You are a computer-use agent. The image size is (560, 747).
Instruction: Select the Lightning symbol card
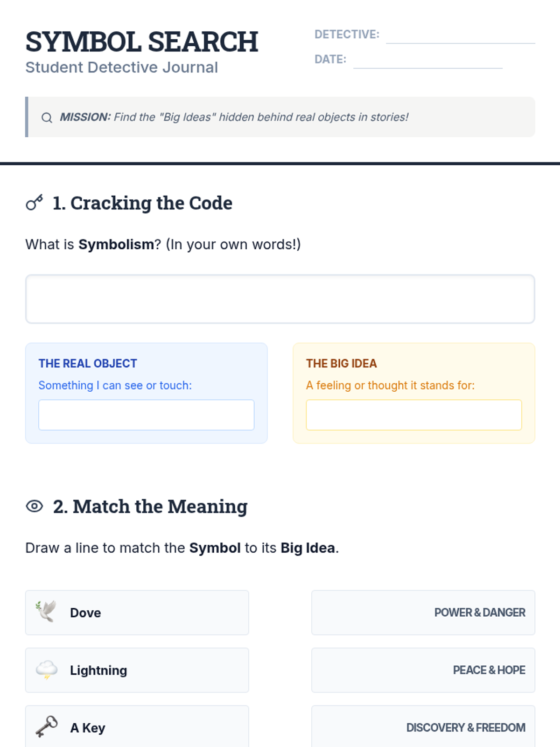pyautogui.click(x=137, y=670)
